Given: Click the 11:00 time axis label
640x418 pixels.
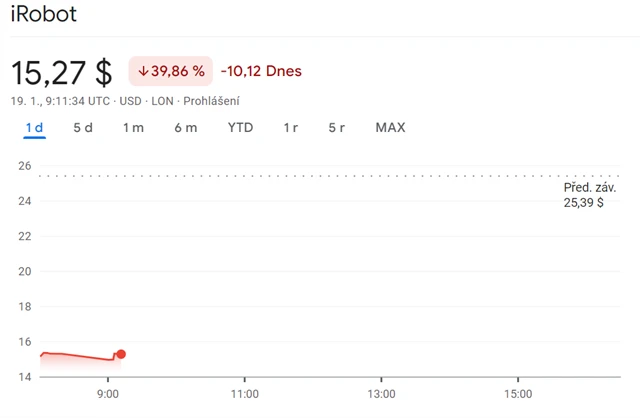Looking at the screenshot, I should pos(244,394).
